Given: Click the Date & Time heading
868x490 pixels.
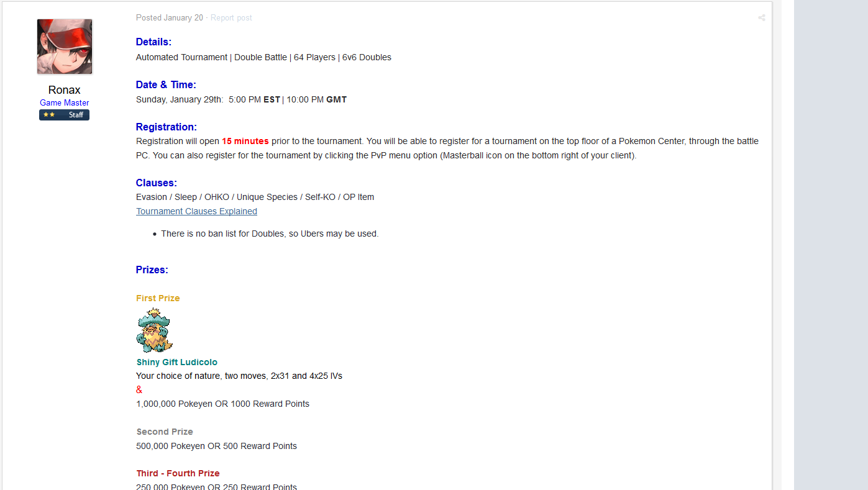Looking at the screenshot, I should (166, 85).
